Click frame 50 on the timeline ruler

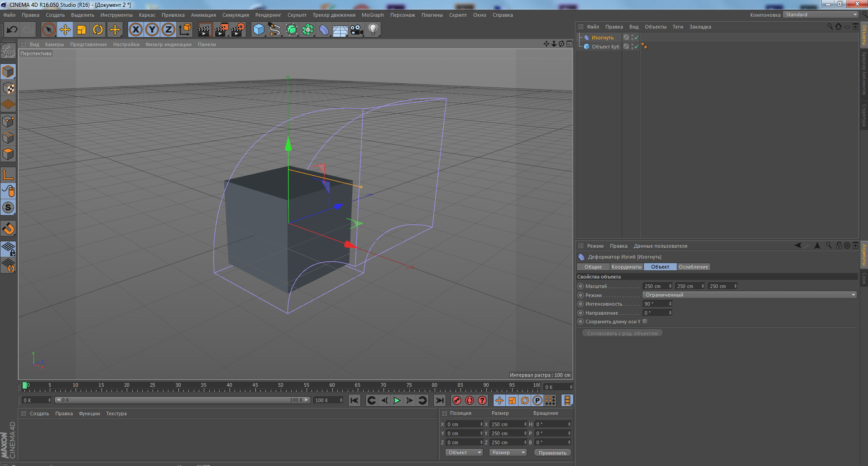tap(281, 385)
